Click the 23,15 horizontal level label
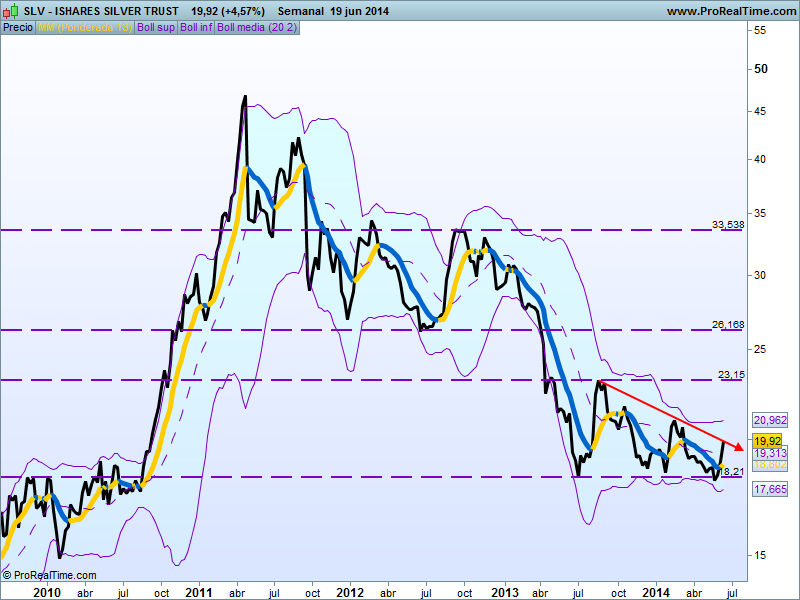The image size is (800, 600). coord(732,375)
